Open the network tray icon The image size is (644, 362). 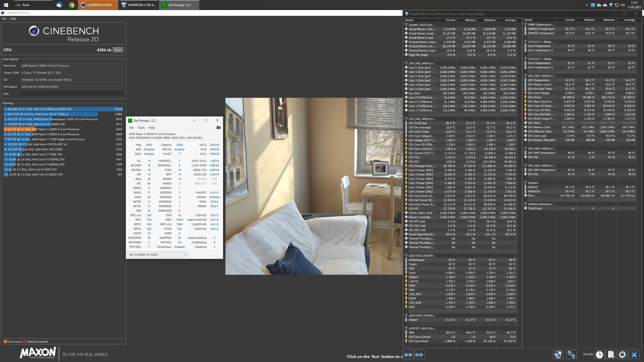617,5
